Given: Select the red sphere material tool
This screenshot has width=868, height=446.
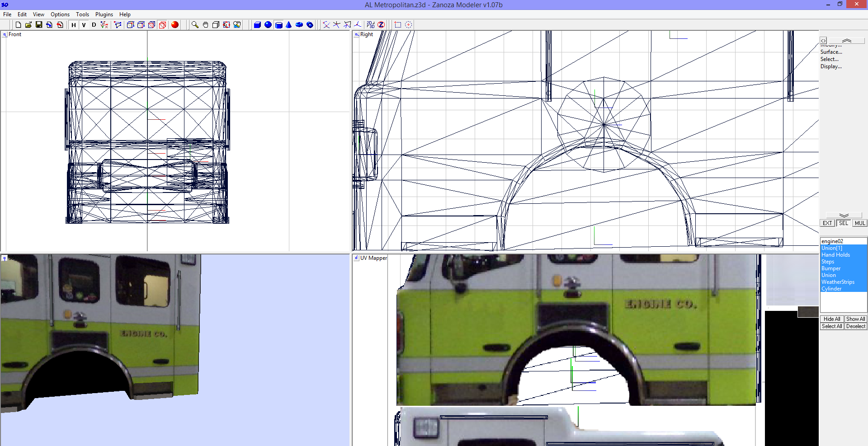Looking at the screenshot, I should coord(175,25).
